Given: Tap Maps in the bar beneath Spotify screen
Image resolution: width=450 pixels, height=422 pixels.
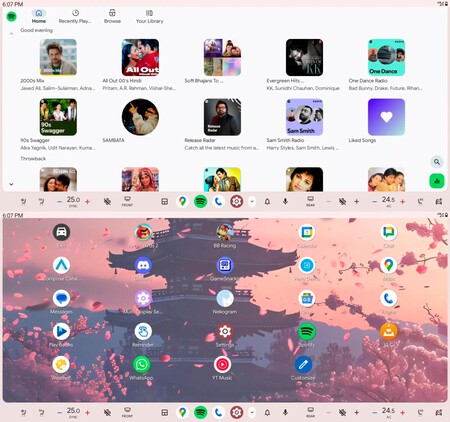Looking at the screenshot, I should (x=182, y=201).
